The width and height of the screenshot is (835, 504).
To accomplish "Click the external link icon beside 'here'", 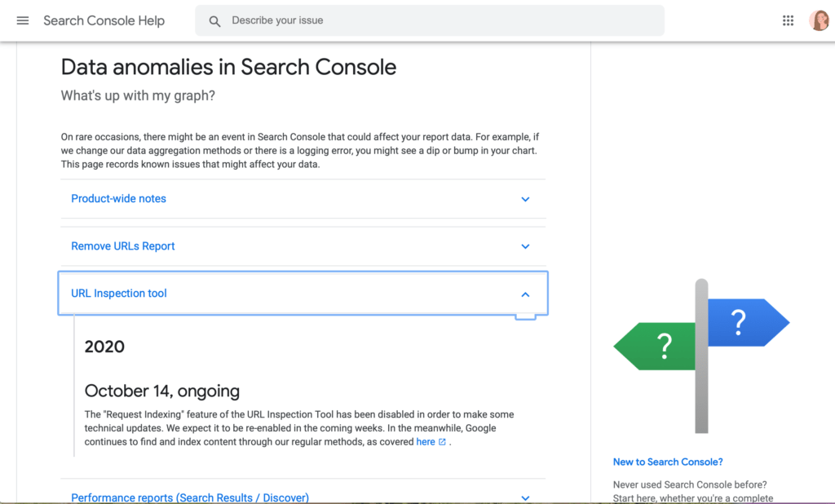I will [442, 442].
